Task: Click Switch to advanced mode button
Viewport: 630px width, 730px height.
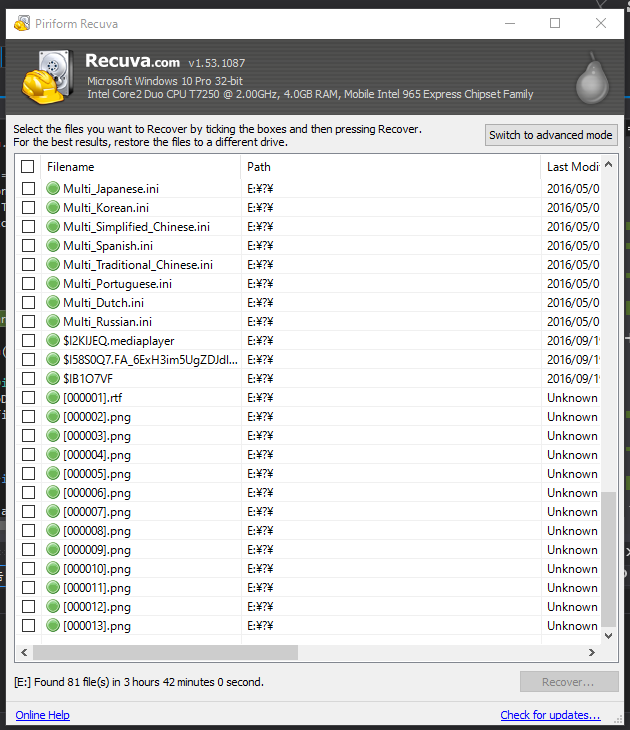Action: (551, 135)
